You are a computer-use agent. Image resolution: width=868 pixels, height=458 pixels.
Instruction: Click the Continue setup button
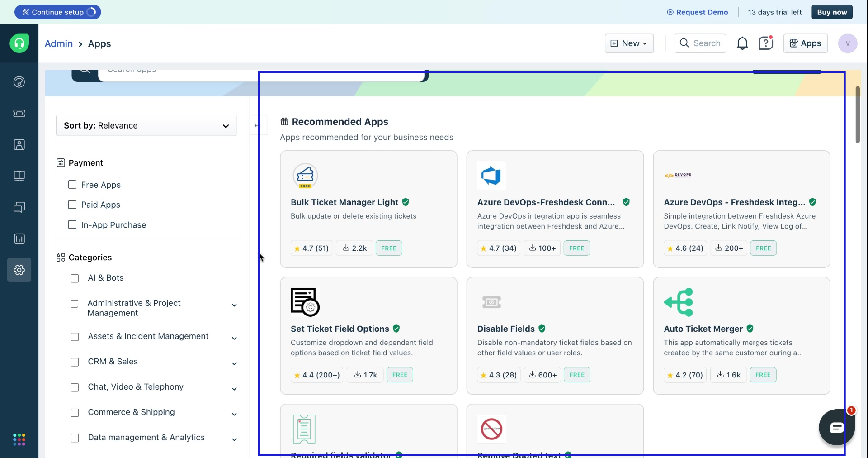(57, 12)
